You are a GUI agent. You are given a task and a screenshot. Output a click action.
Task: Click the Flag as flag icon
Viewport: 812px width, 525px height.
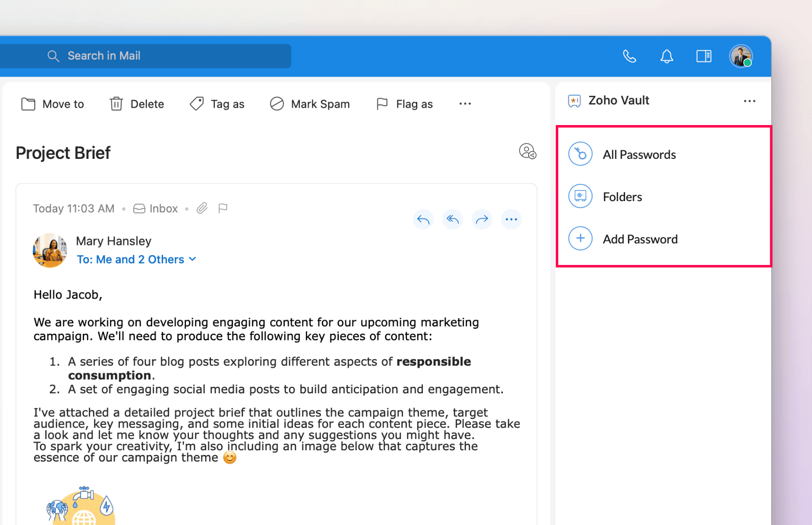[382, 104]
